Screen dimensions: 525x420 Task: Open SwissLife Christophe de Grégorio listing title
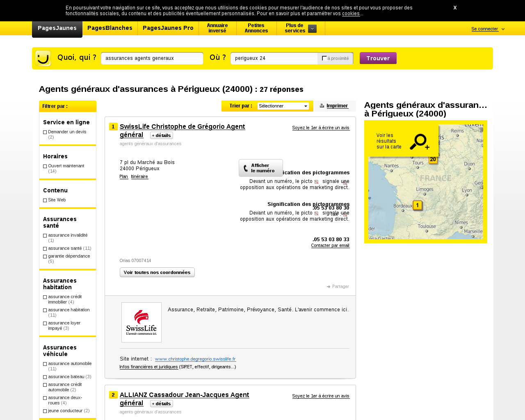[183, 131]
